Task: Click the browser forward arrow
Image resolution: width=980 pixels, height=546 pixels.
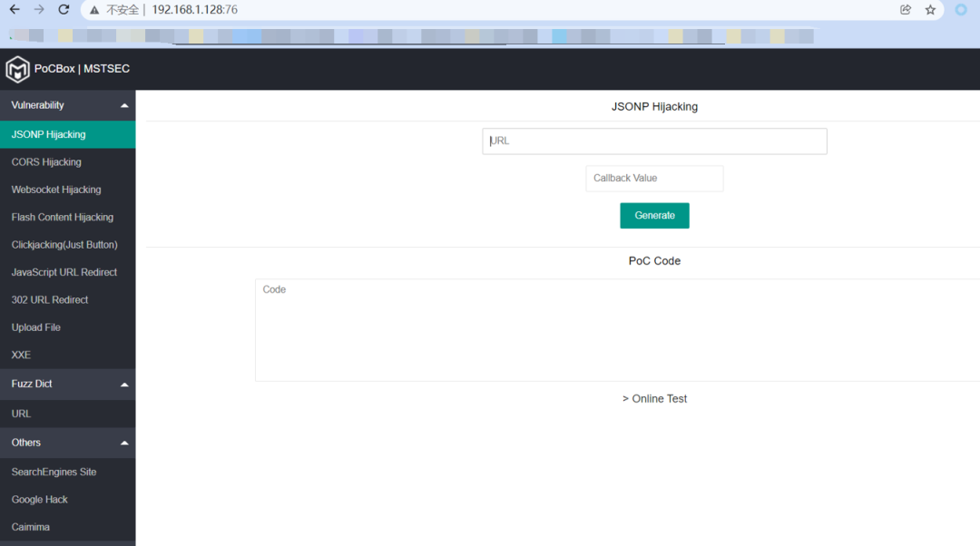Action: [x=39, y=9]
